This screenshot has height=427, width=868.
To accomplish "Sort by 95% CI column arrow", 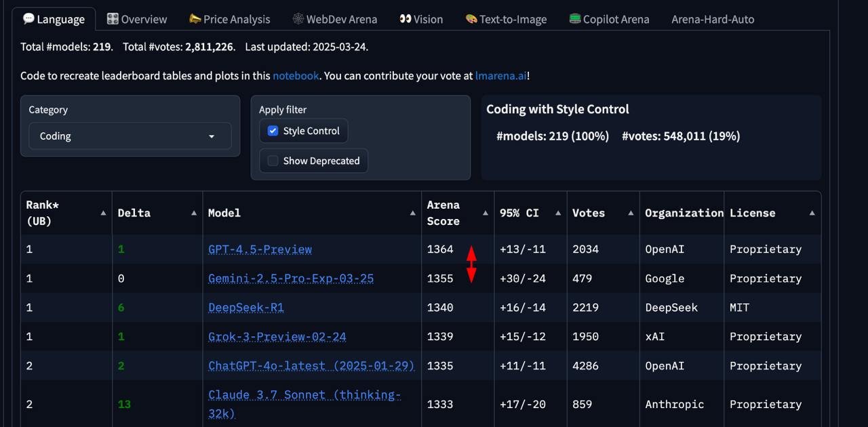I will [557, 213].
